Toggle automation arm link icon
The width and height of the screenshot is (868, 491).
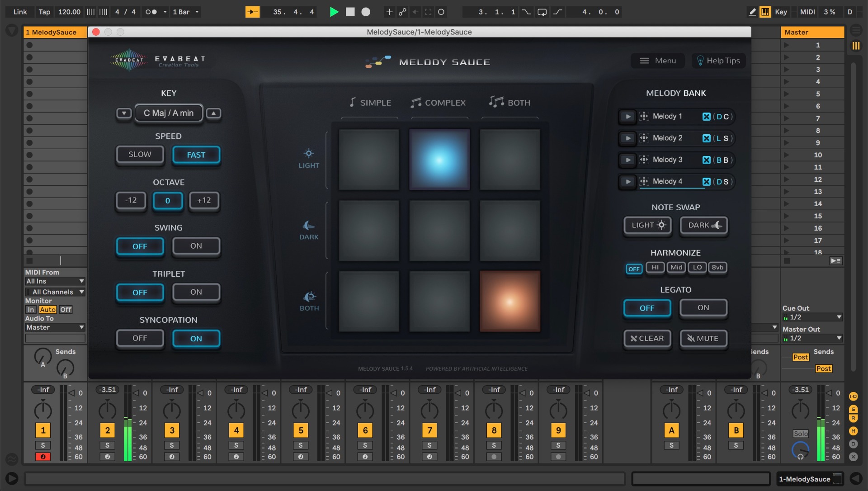(402, 12)
